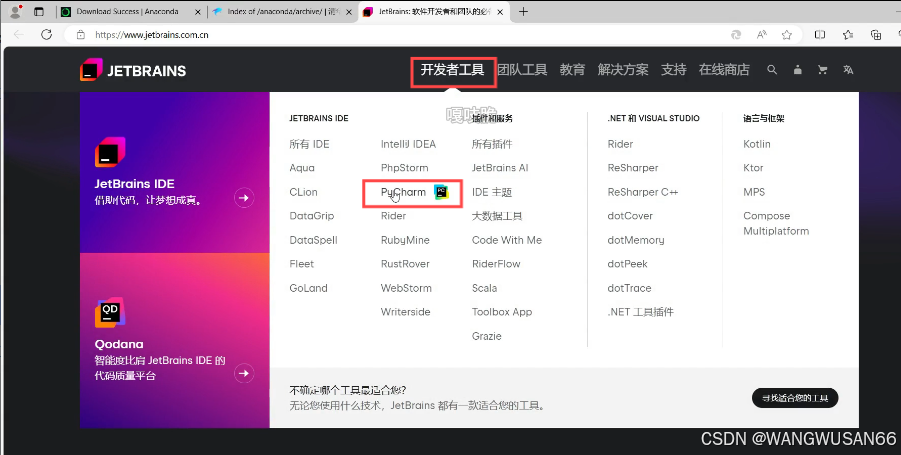Open split screen browser icon
Image resolution: width=901 pixels, height=455 pixels.
(x=820, y=34)
